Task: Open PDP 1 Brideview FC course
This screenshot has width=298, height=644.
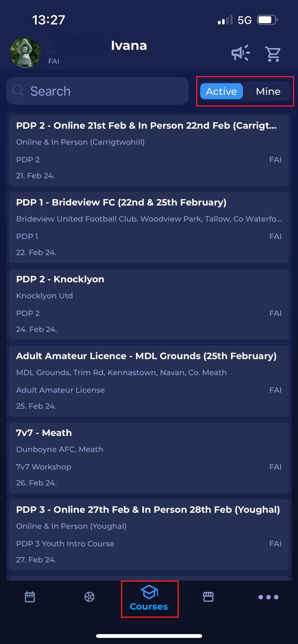Action: [x=149, y=227]
